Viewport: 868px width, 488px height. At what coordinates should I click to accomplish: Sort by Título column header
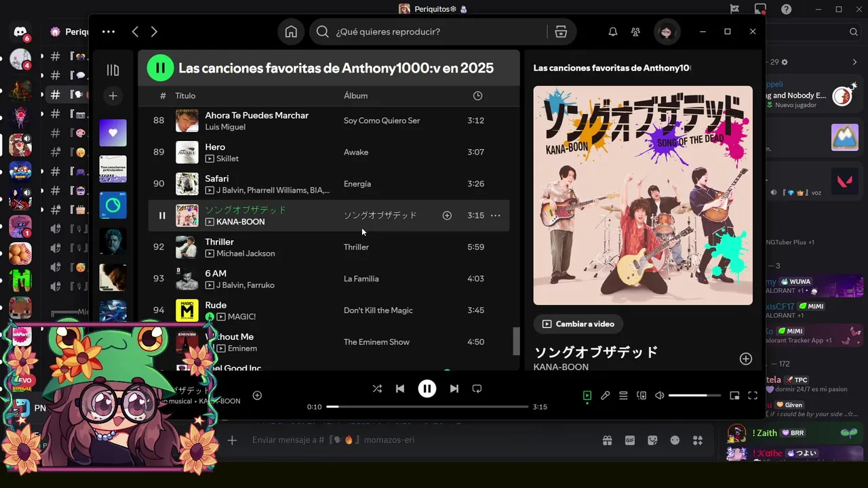pos(185,96)
